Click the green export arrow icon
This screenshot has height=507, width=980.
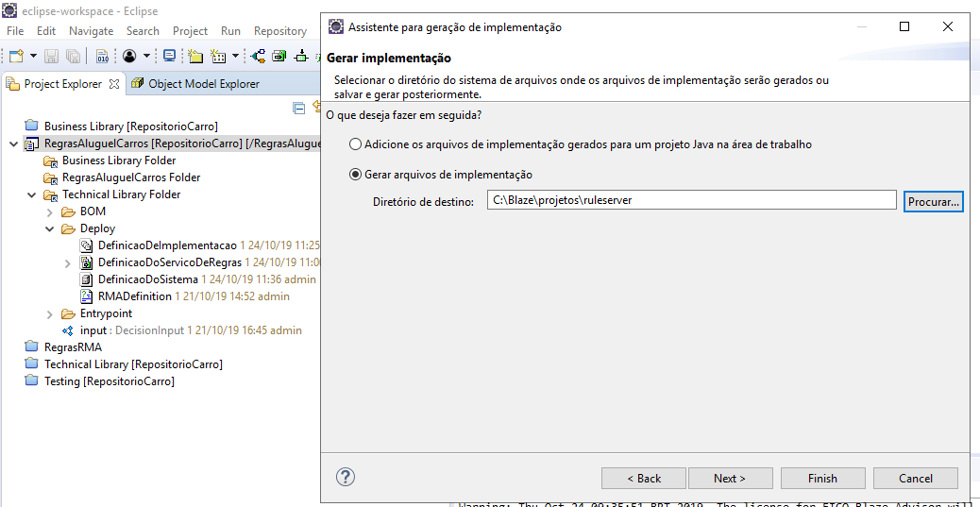(279, 56)
